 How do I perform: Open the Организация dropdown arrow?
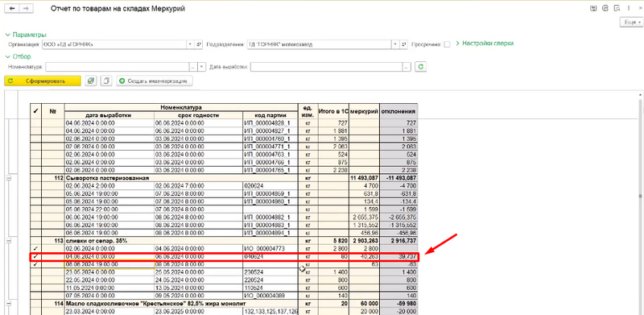point(190,44)
